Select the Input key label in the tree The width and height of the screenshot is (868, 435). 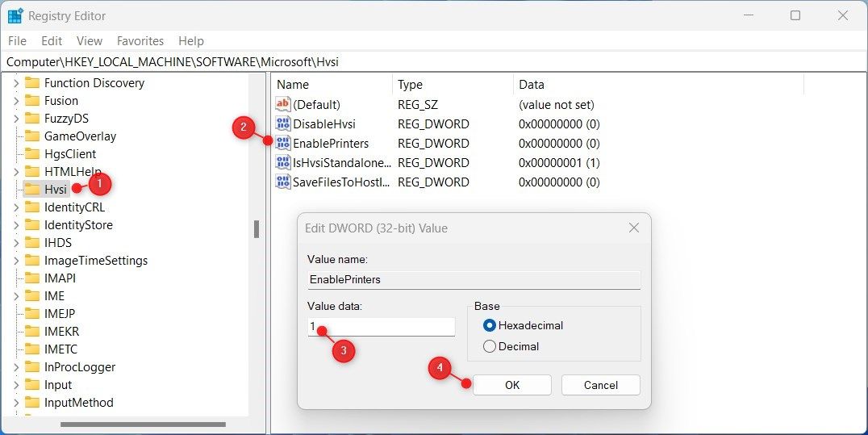57,385
